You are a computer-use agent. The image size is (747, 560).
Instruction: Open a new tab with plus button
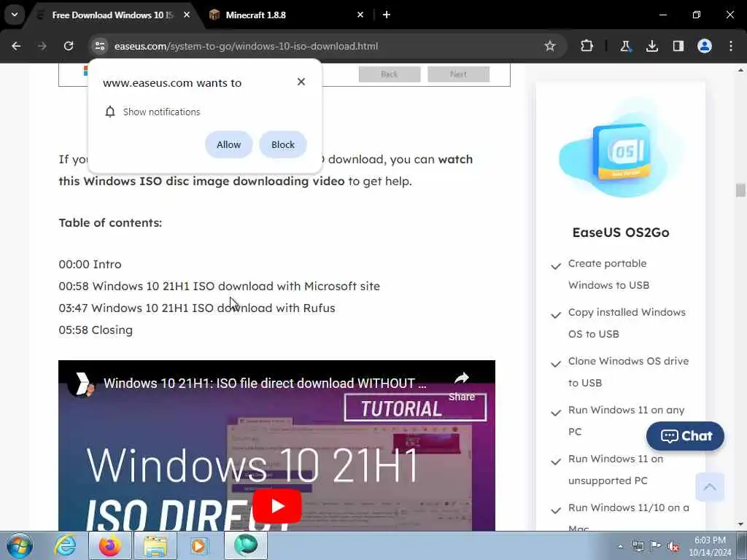point(387,15)
